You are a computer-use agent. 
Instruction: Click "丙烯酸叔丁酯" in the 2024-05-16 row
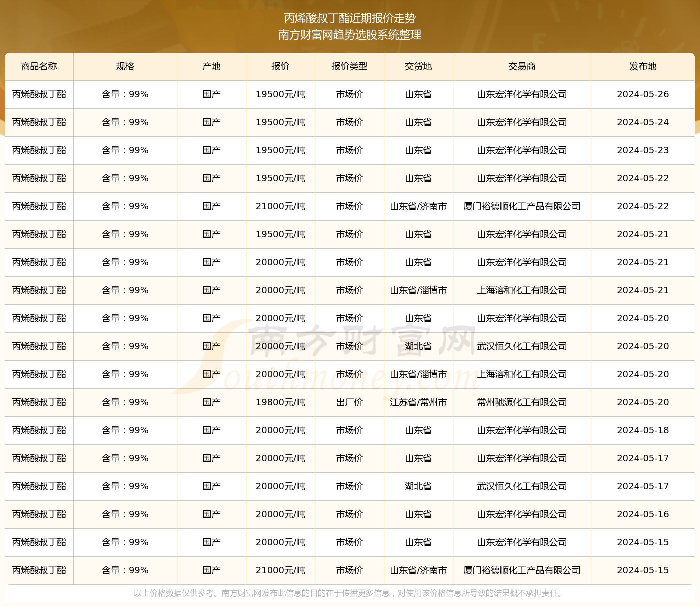click(x=39, y=514)
